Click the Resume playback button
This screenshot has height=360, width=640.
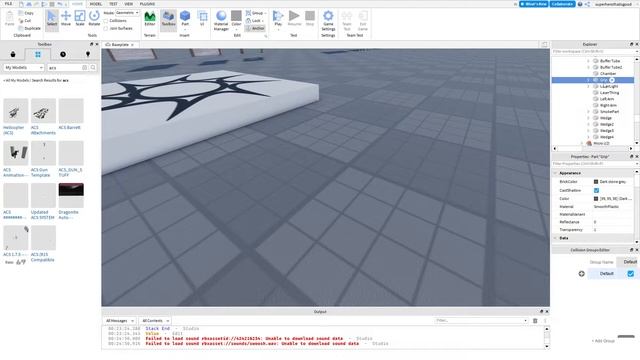[x=294, y=18]
